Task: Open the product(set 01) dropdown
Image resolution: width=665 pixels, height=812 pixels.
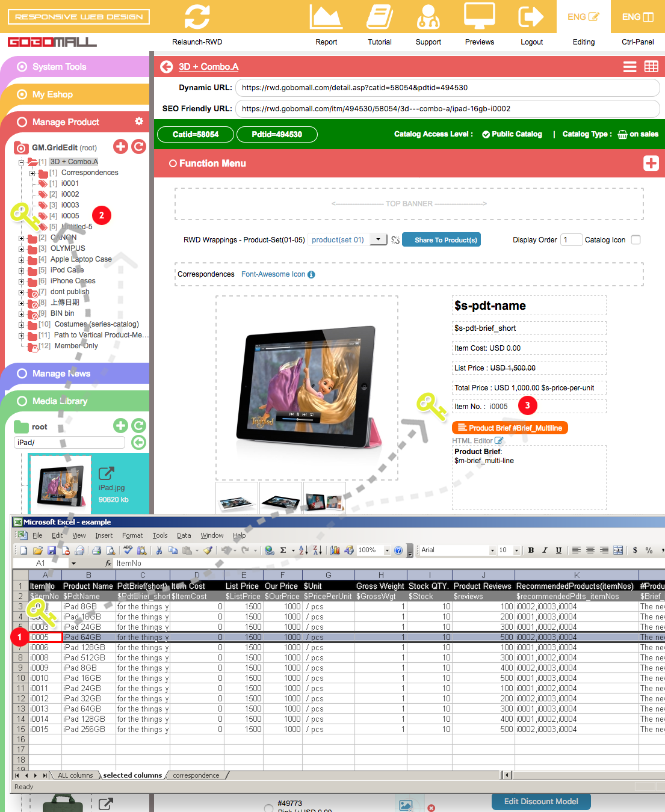Action: 378,239
